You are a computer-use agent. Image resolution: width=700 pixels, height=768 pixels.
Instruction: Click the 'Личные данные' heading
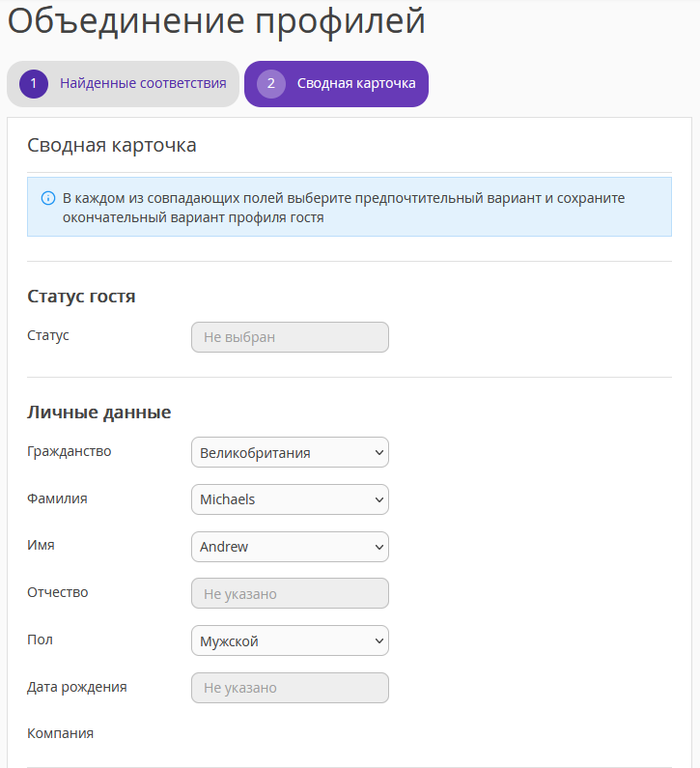[98, 412]
